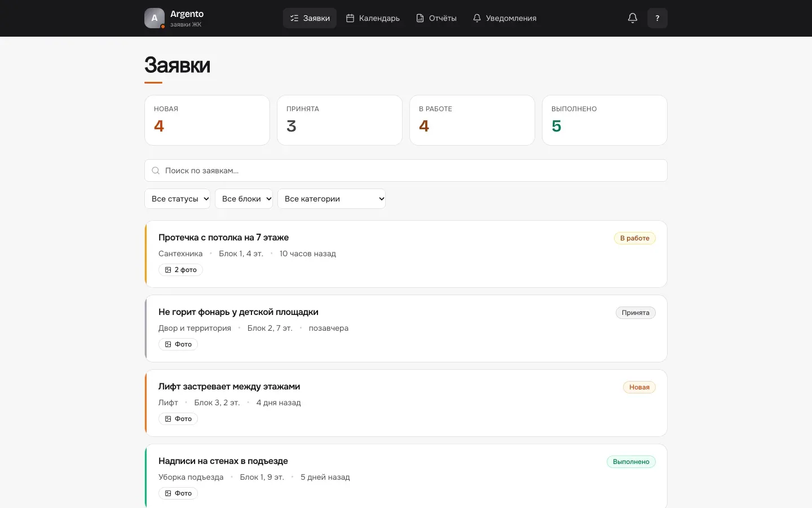Open the Надписи на стенах в подъезде request
The image size is (812, 508).
coord(406,476)
